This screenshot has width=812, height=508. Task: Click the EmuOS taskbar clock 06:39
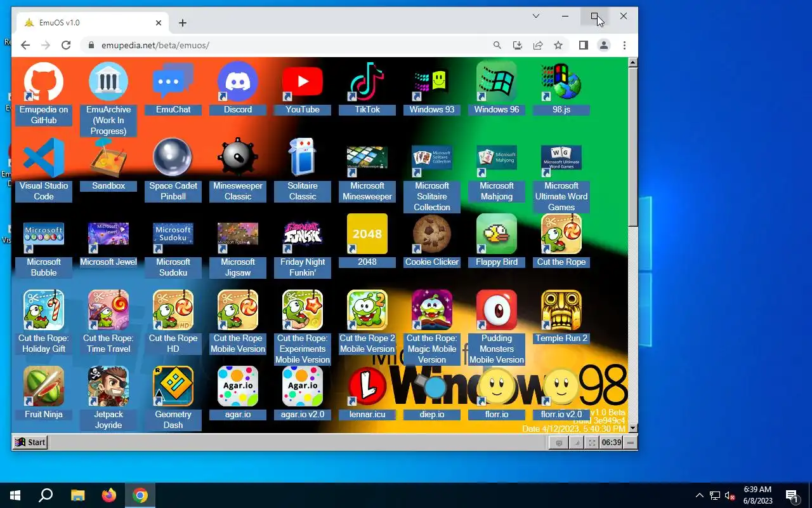(x=611, y=443)
